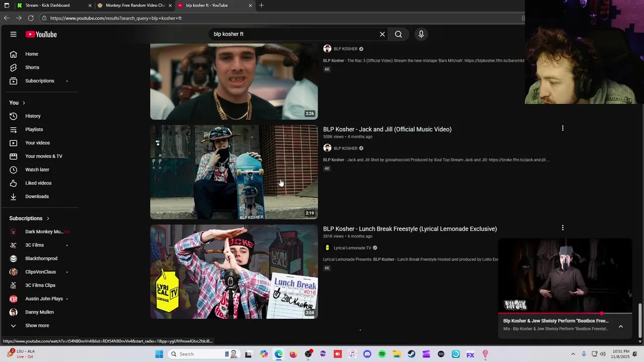Image resolution: width=644 pixels, height=362 pixels.
Task: Click the miniplayer video preview
Action: 565,276
